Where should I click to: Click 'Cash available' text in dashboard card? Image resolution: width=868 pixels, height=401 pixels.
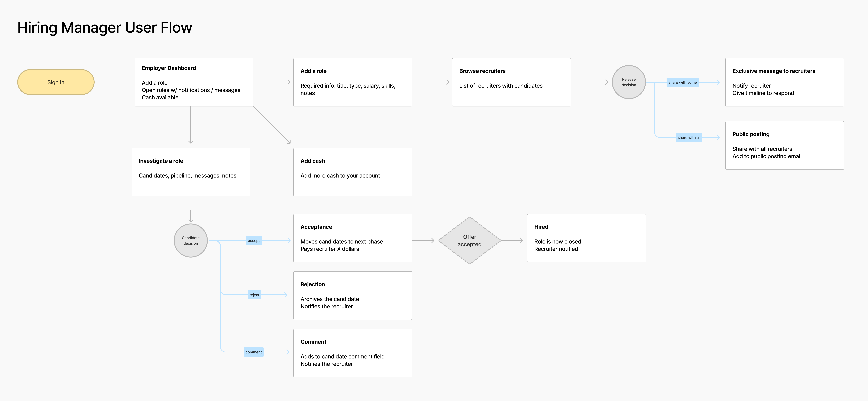pyautogui.click(x=160, y=98)
